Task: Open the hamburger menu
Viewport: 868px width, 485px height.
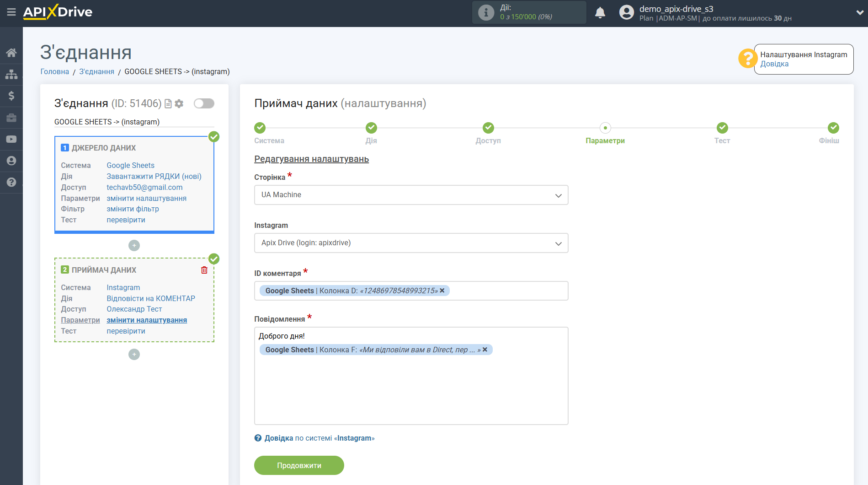Action: click(x=11, y=12)
